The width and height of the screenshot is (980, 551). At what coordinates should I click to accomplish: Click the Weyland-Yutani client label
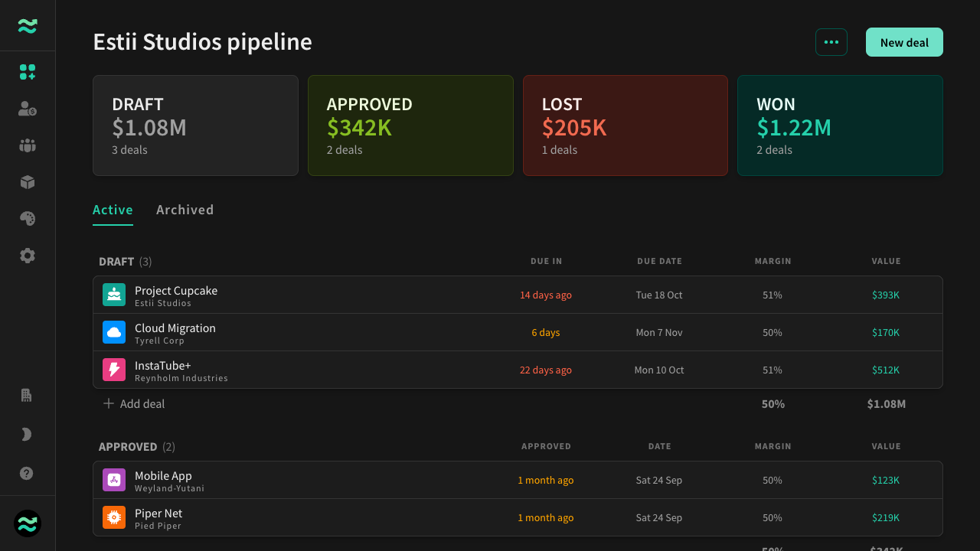(x=169, y=488)
